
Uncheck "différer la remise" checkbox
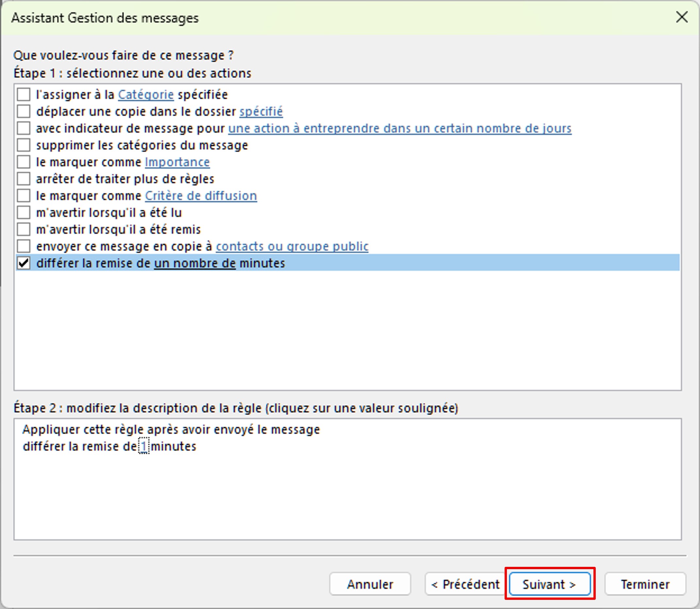coord(24,263)
